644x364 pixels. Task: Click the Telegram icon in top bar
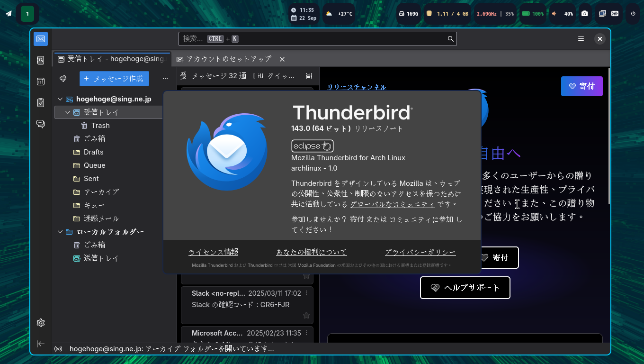pos(9,14)
